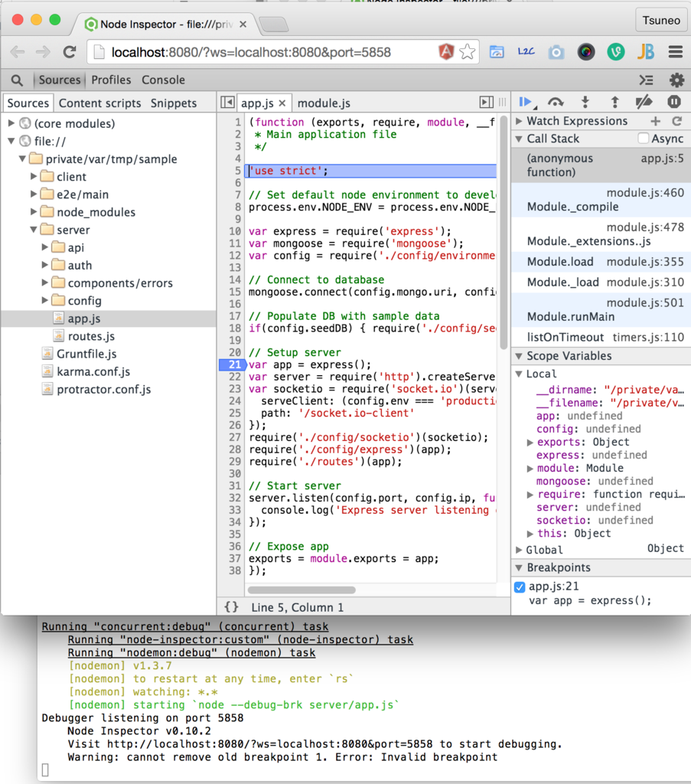Refresh watch expressions
Viewport: 691px width, 784px height.
(677, 121)
